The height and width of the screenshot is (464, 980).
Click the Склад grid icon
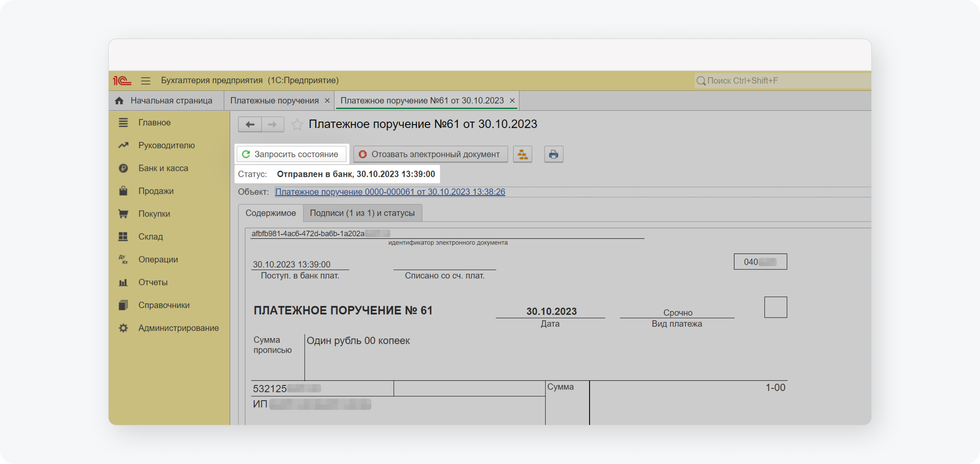pos(123,237)
